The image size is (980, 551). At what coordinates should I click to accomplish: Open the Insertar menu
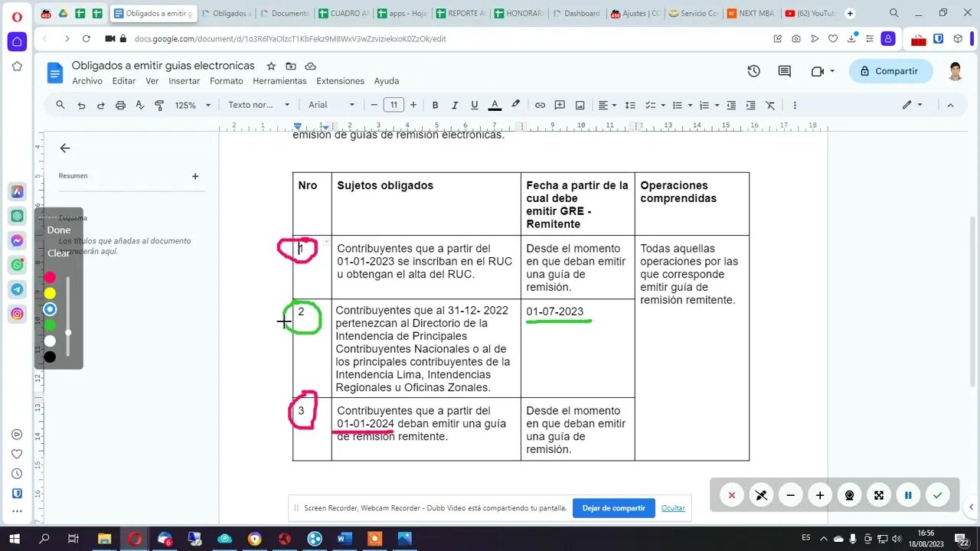(184, 81)
